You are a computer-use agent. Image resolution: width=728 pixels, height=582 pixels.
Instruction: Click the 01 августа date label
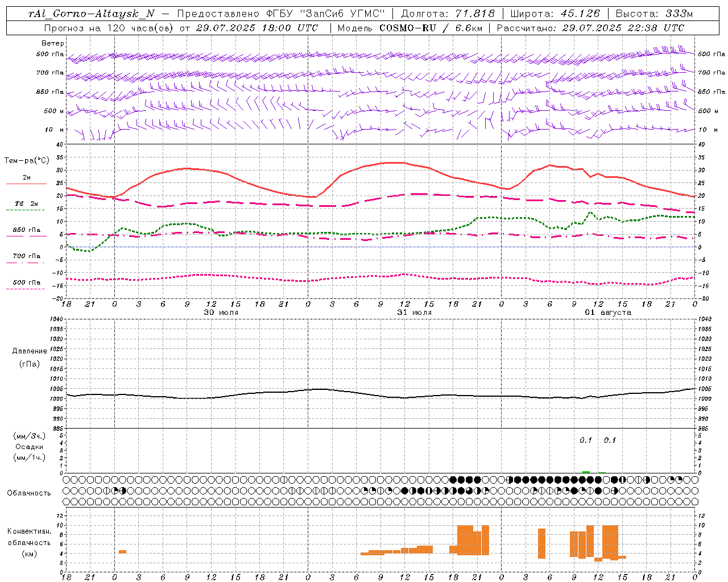[608, 313]
